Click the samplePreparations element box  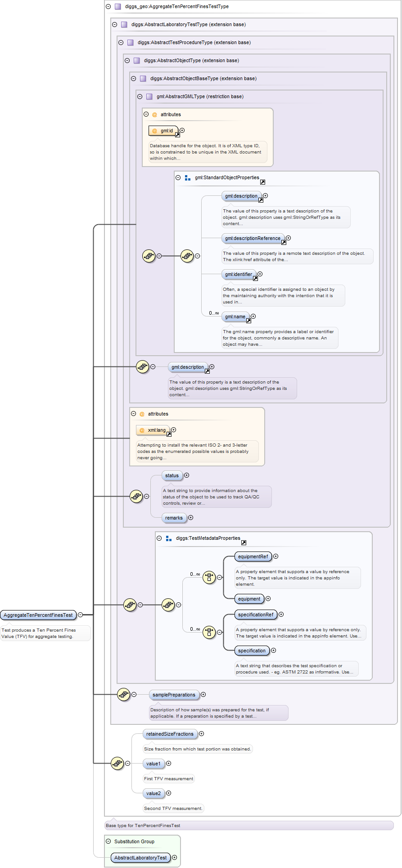click(x=174, y=695)
